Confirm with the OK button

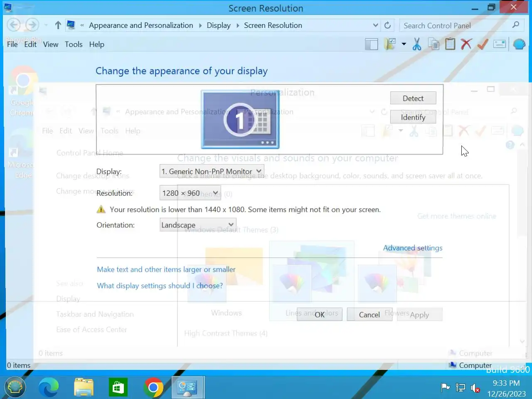(320, 315)
